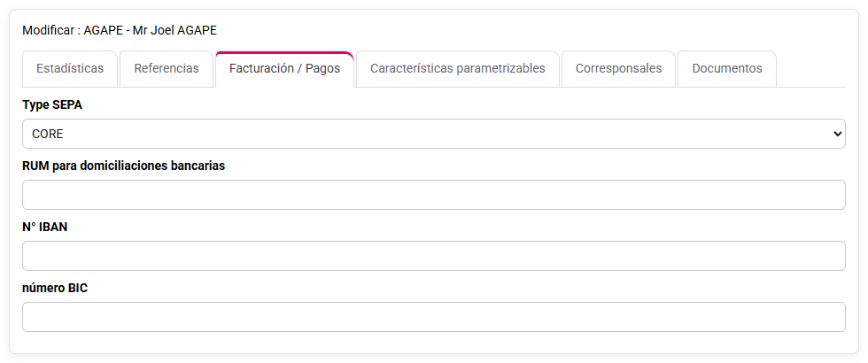The width and height of the screenshot is (868, 363).
Task: Click the RUM para domiciliaciones bancarias label
Action: [x=123, y=166]
